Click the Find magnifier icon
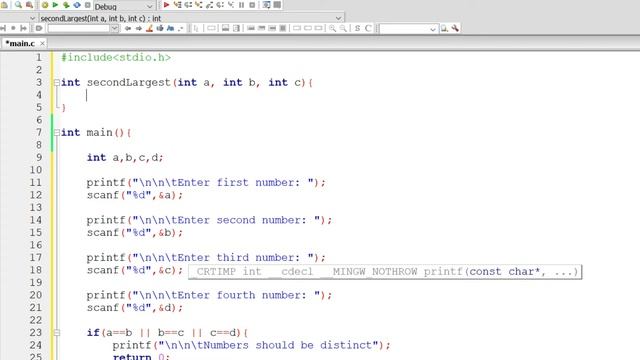This screenshot has height=360, width=640. point(18,5)
